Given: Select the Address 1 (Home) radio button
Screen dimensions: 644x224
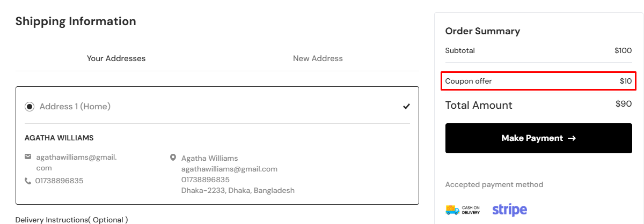Looking at the screenshot, I should (30, 107).
